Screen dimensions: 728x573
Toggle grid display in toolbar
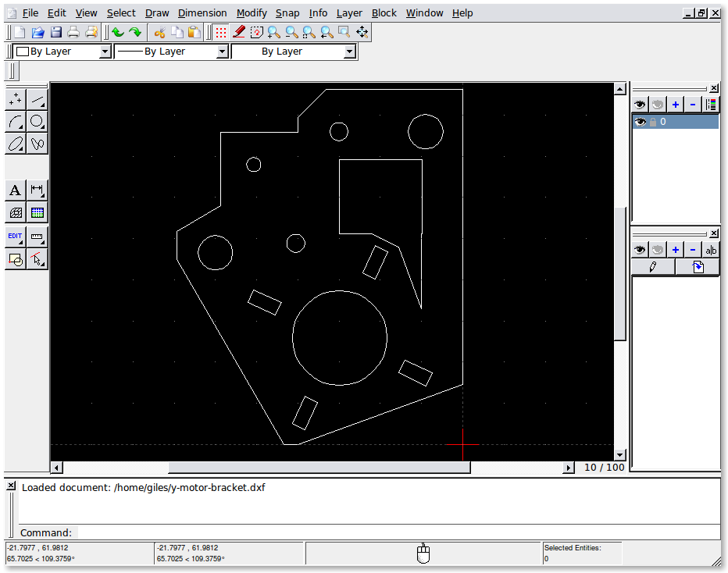221,32
